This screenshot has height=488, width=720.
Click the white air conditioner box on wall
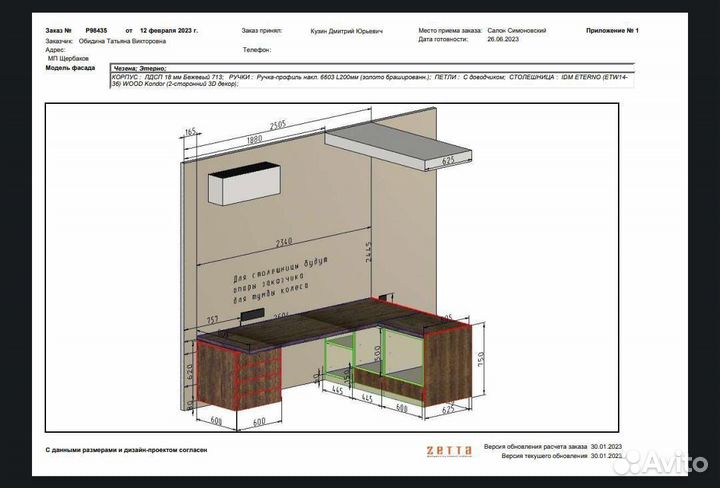coord(245,186)
